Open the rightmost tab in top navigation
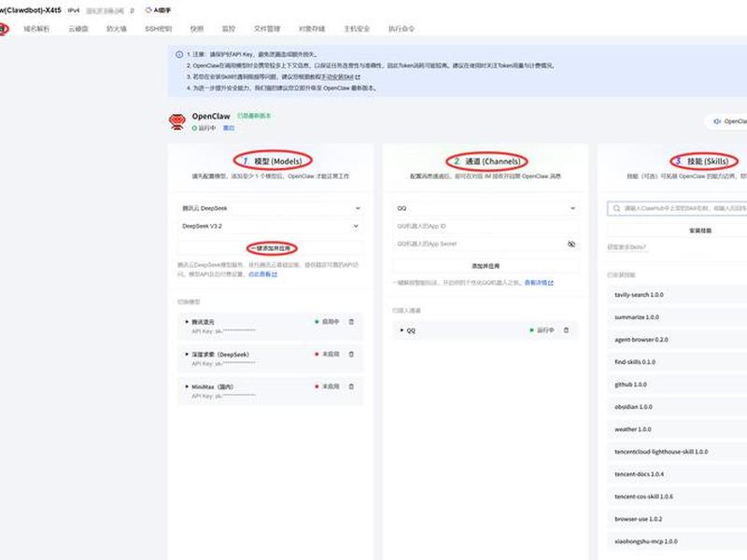This screenshot has width=747, height=560. (x=402, y=29)
